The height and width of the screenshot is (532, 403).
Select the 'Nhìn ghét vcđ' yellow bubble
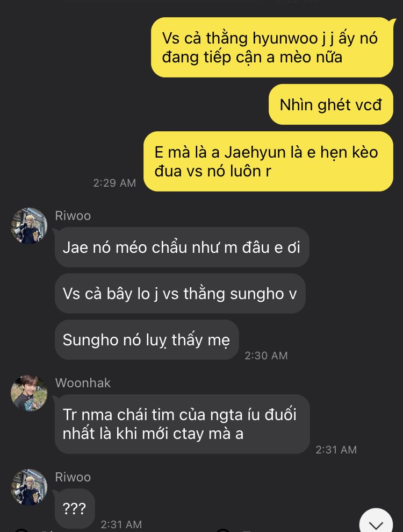point(331,104)
